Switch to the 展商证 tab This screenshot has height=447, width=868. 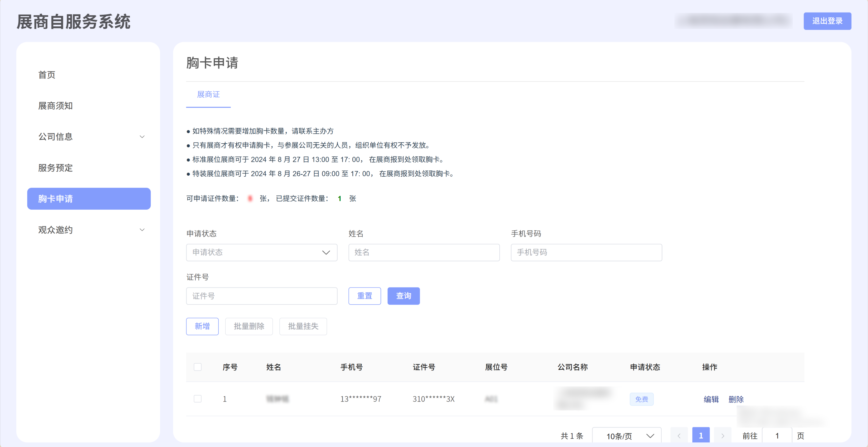[208, 95]
